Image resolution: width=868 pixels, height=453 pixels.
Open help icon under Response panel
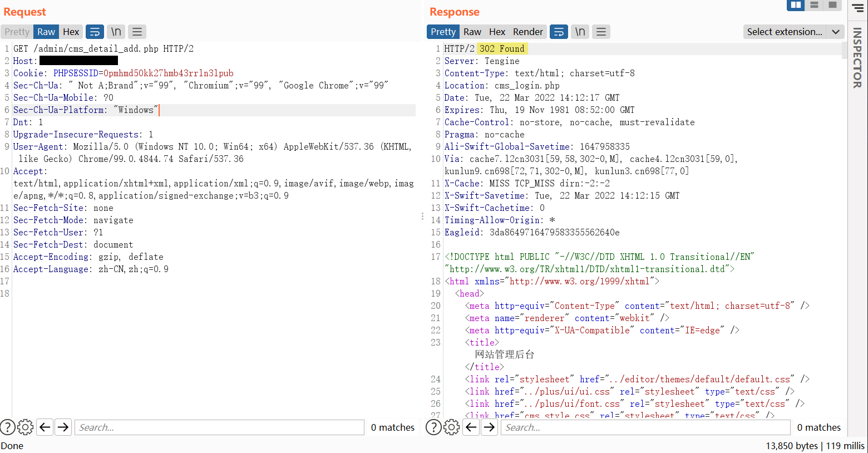pos(433,427)
